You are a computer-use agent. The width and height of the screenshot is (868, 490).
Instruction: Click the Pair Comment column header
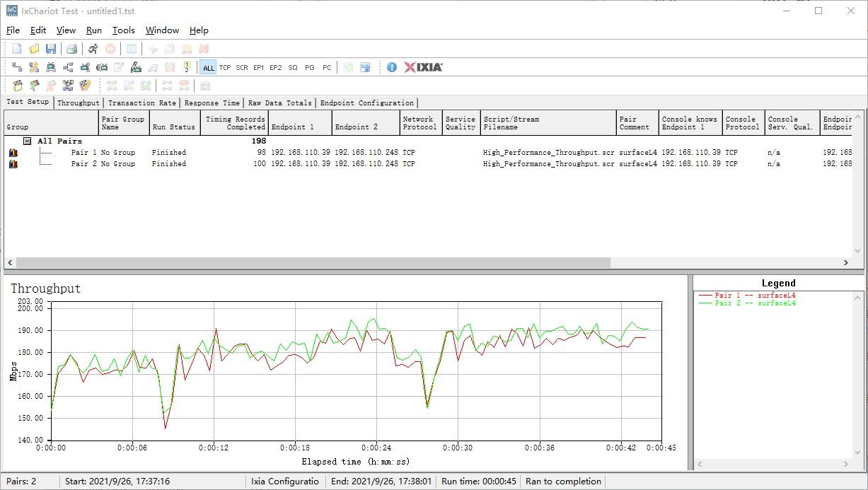coord(637,123)
